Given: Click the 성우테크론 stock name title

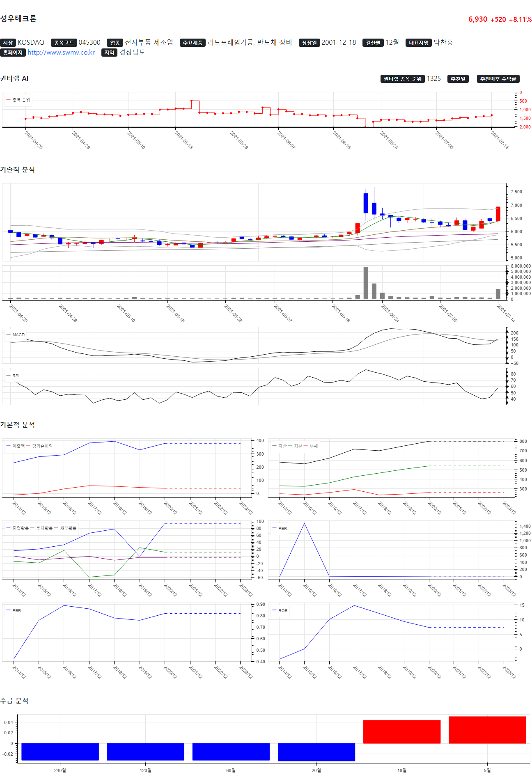Looking at the screenshot, I should pos(18,18).
